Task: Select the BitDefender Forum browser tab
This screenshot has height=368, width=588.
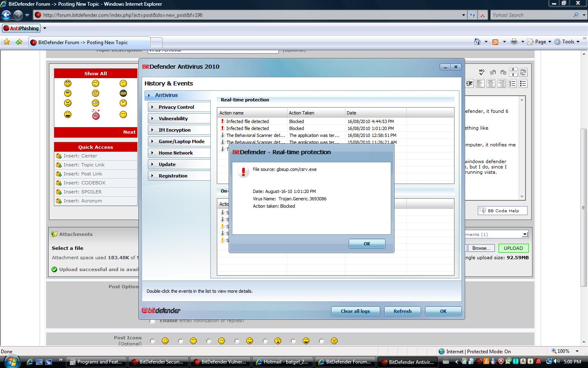Action: (x=89, y=43)
